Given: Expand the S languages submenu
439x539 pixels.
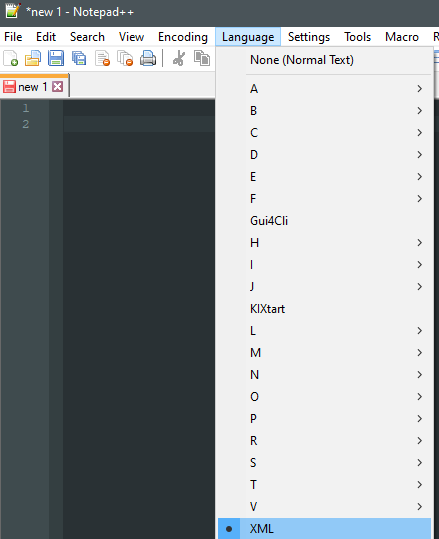Looking at the screenshot, I should (325, 463).
